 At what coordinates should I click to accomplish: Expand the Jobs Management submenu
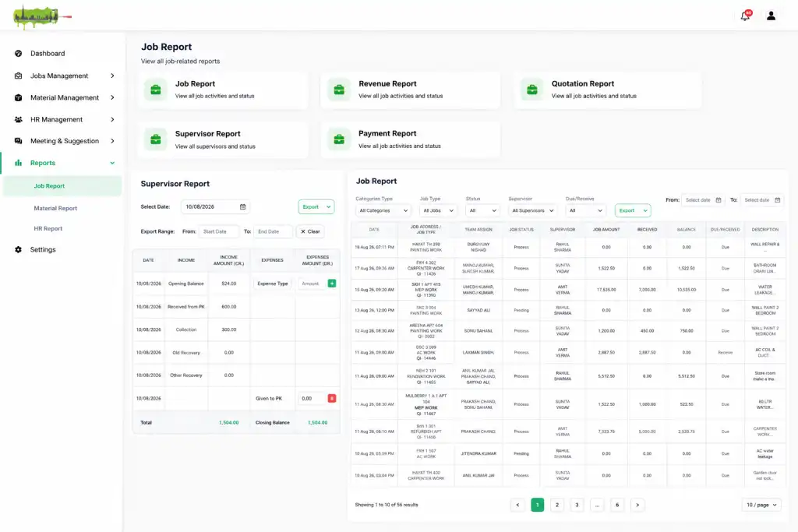pos(112,76)
